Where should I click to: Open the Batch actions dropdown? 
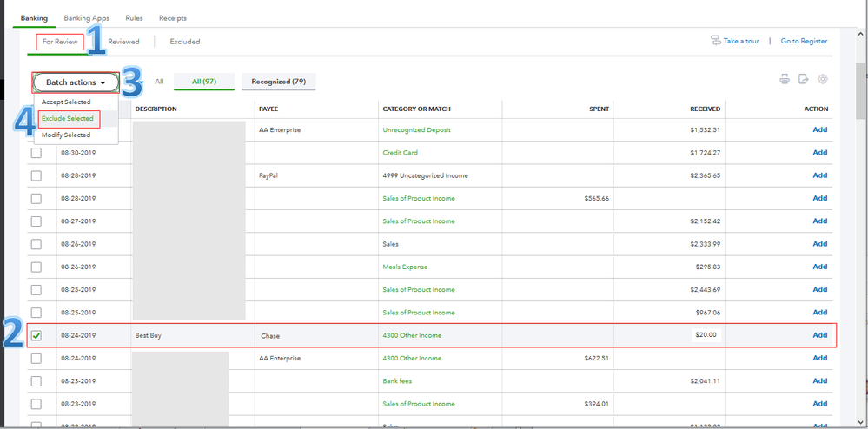pos(76,82)
